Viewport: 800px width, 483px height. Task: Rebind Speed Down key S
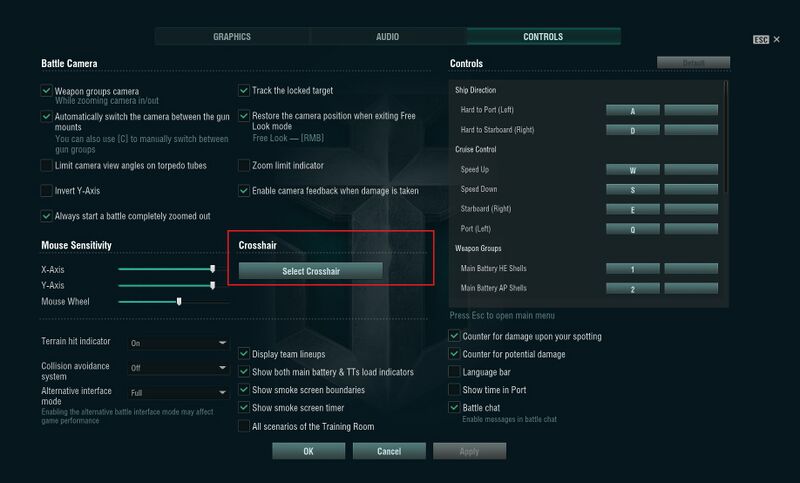coord(633,189)
